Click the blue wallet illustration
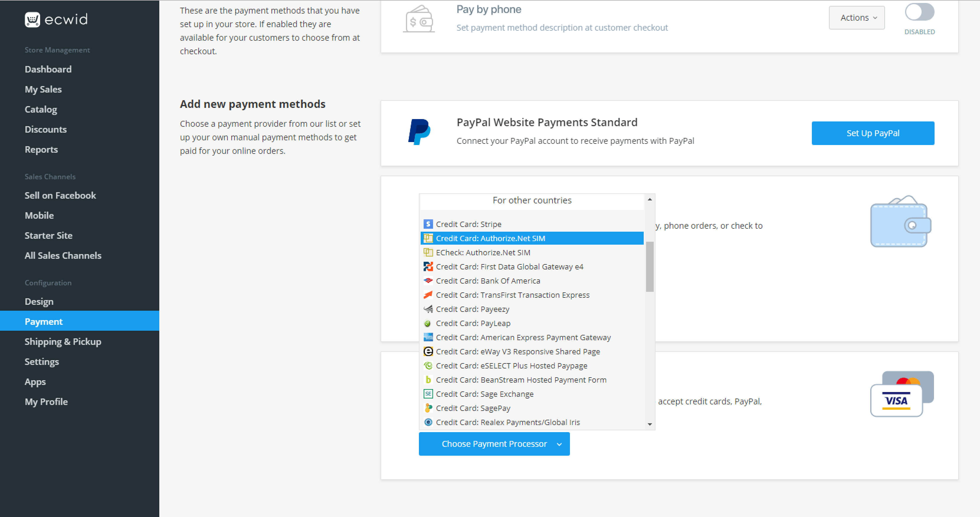This screenshot has height=517, width=980. [900, 221]
